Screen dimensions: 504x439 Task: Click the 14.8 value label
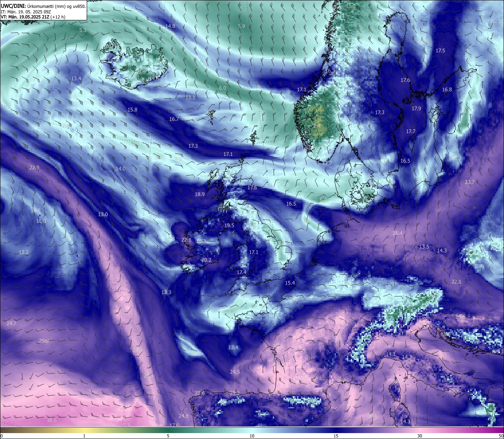click(170, 26)
